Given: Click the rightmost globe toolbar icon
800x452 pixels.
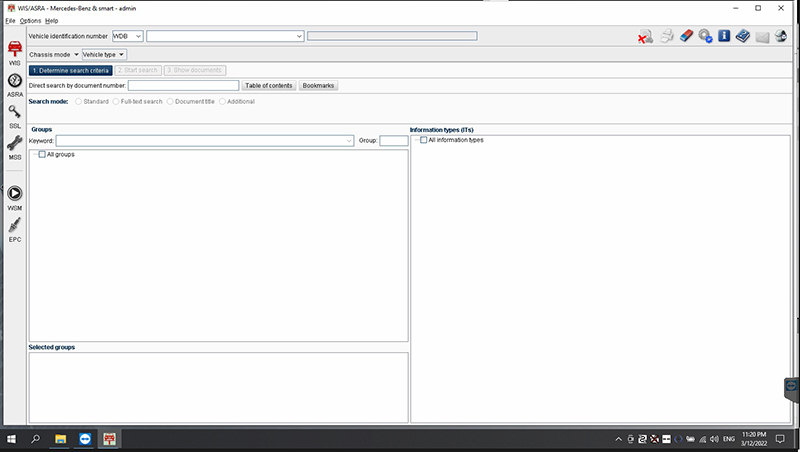Looking at the screenshot, I should pyautogui.click(x=781, y=36).
